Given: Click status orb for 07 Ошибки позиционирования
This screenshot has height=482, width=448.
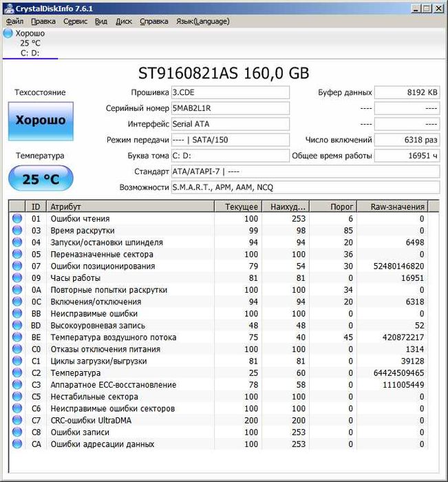Looking at the screenshot, I should click(x=17, y=266).
